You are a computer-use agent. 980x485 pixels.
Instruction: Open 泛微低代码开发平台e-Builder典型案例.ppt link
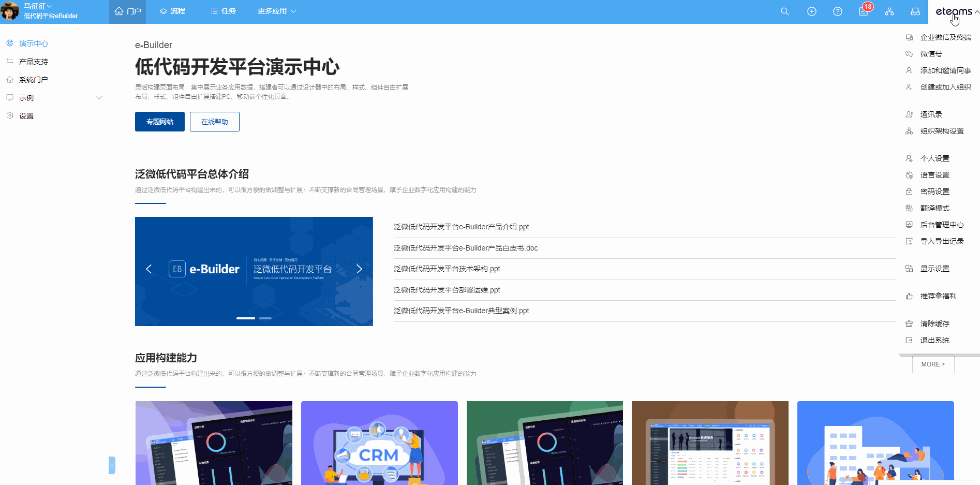(461, 311)
